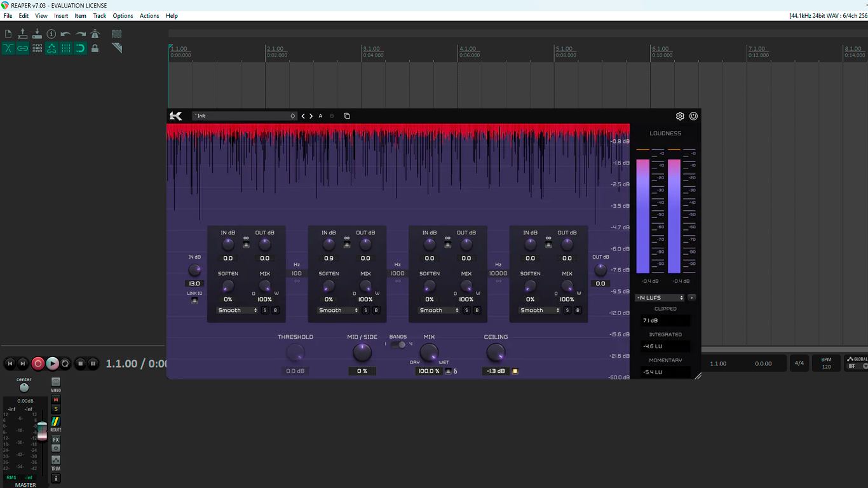Open the Actions menu
Viewport: 868px width, 488px height.
(x=149, y=16)
